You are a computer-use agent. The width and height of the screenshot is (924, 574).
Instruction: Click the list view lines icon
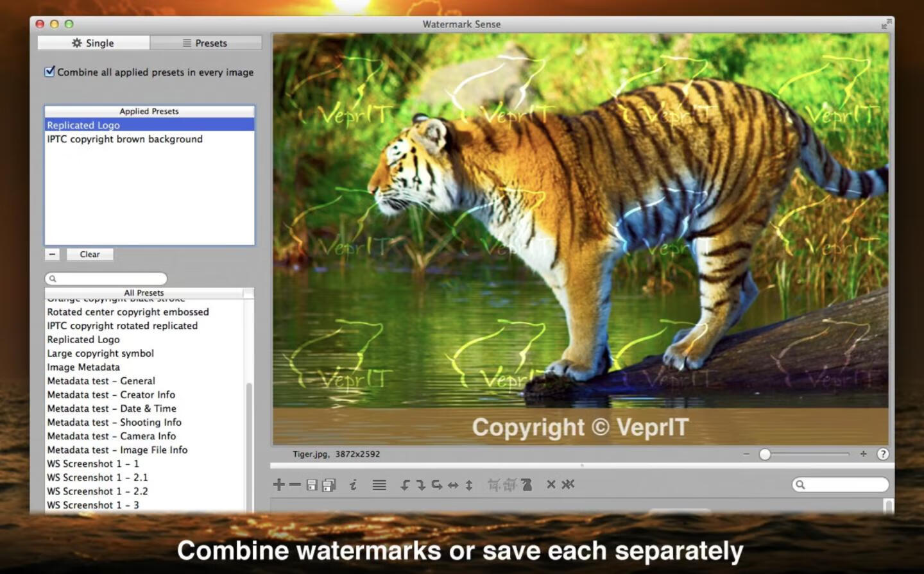point(379,485)
